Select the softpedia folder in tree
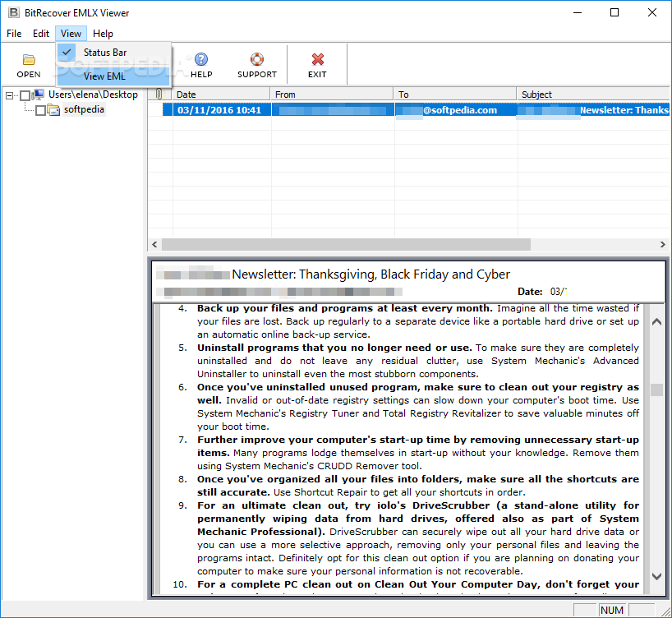 click(84, 110)
